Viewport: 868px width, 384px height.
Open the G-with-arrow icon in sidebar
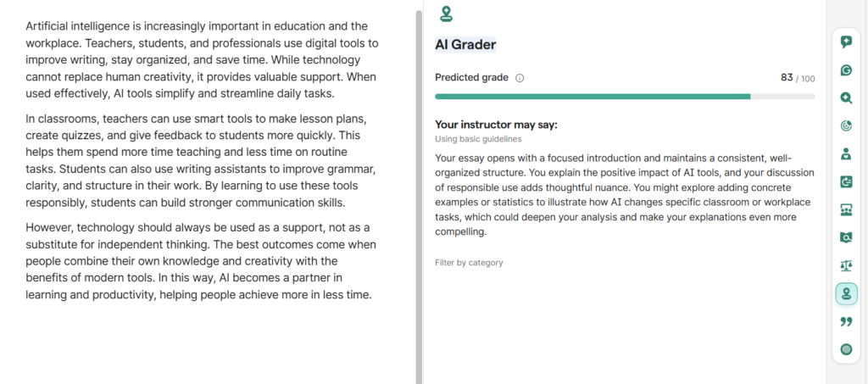click(x=845, y=181)
